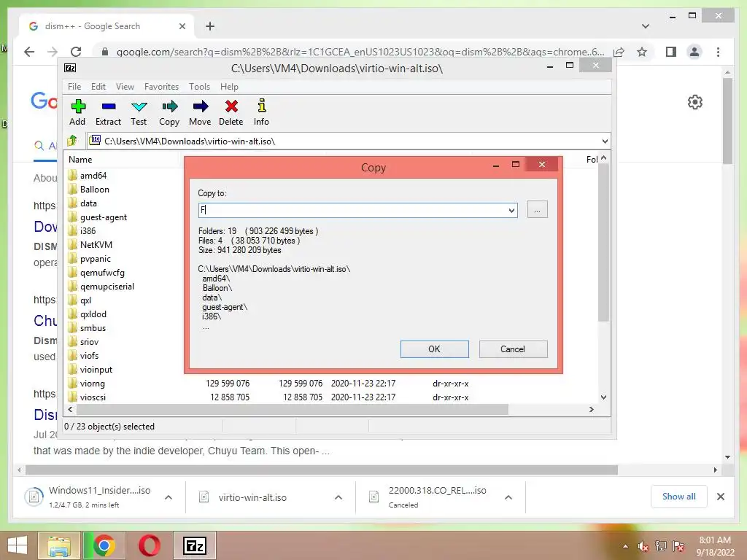
Task: Launch Opera from the taskbar
Action: tap(149, 545)
